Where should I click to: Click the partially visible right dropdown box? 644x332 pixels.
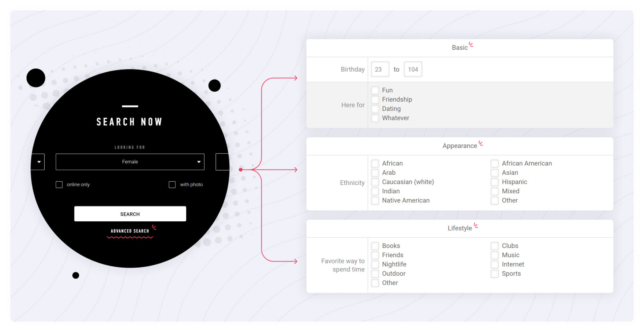(222, 162)
